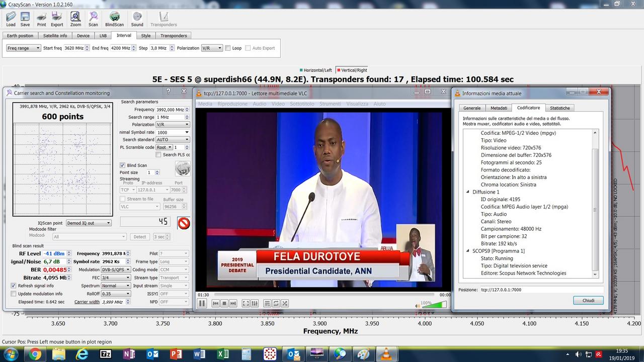Screen dimensions: 644x362
Task: Open the interval Polarization V/R dropdown
Action: (x=212, y=48)
